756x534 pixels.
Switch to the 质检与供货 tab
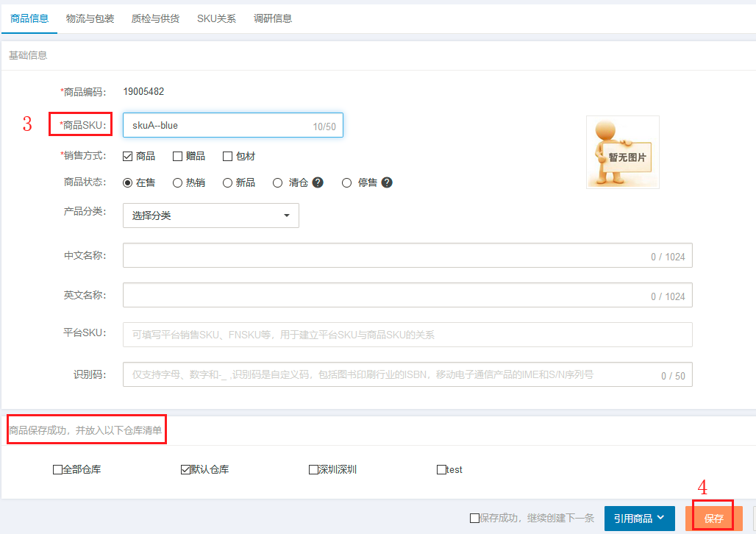[x=155, y=19]
